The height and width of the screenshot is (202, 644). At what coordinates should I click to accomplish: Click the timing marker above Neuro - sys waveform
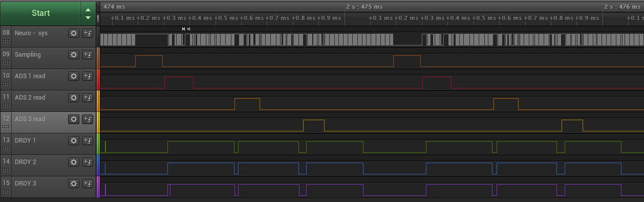[x=186, y=29]
